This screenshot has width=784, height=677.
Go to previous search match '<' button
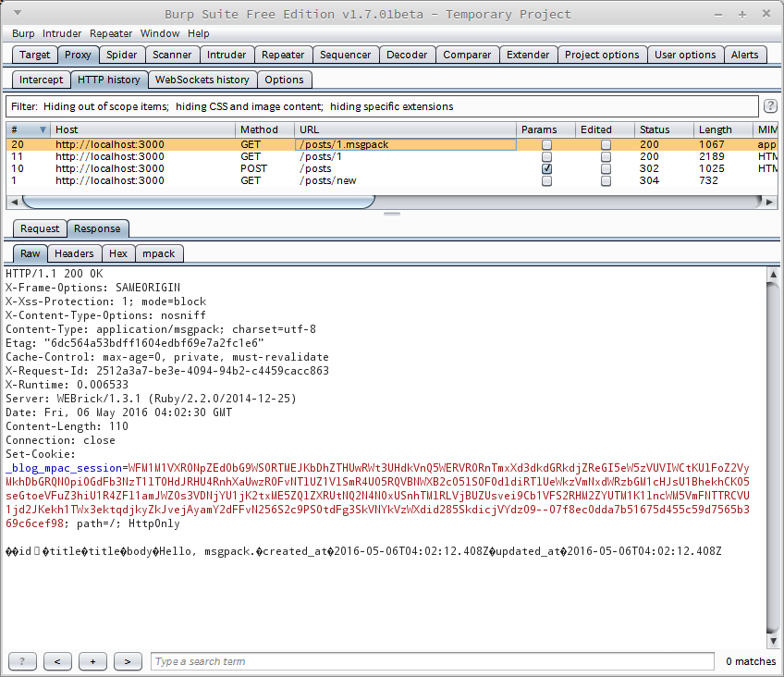57,661
